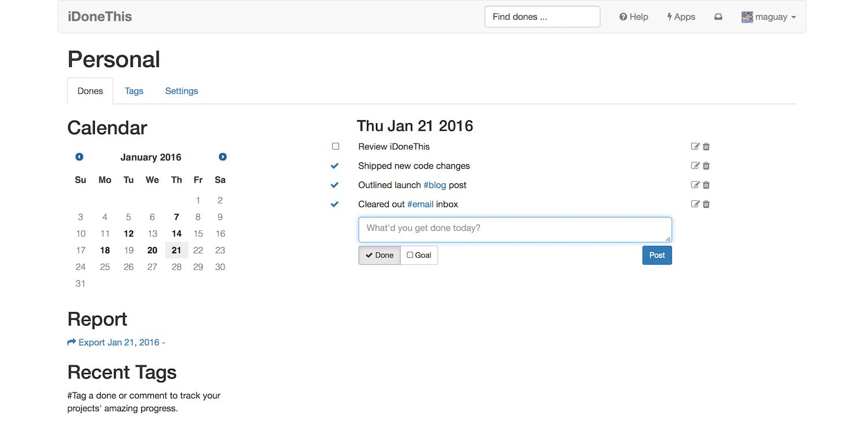Focus the Find dones search field
The height and width of the screenshot is (421, 868).
click(x=542, y=17)
